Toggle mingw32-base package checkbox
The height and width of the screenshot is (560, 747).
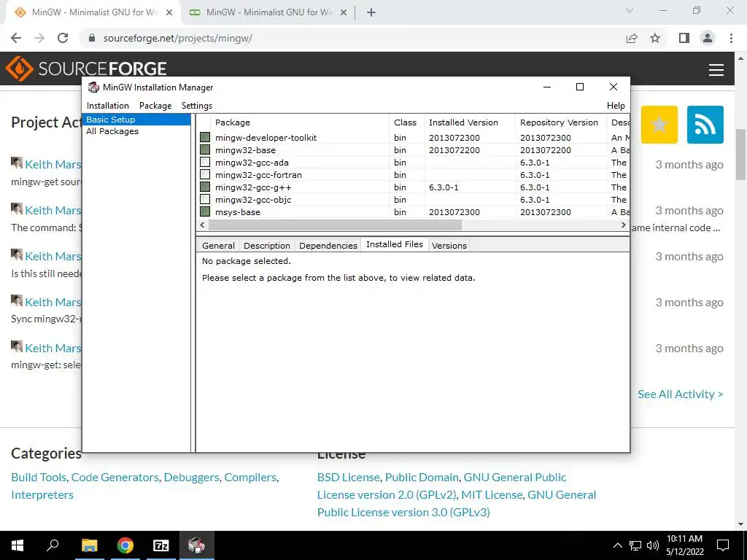coord(205,149)
